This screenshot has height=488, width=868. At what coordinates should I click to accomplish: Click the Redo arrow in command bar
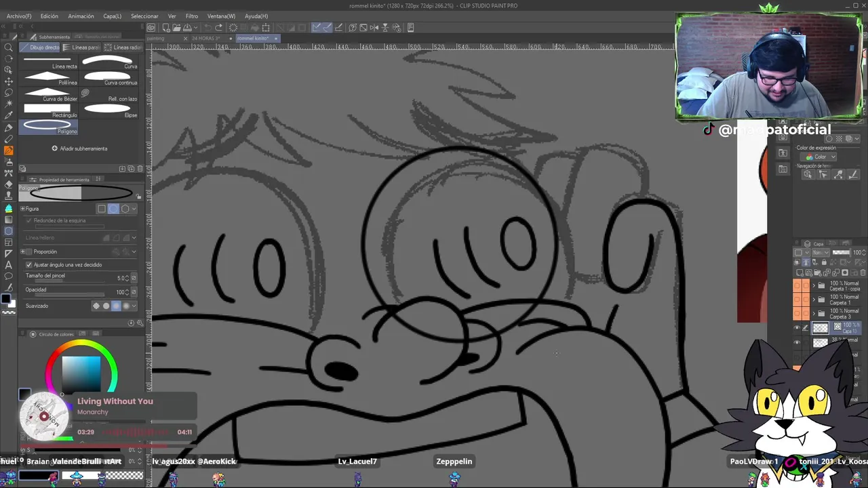pyautogui.click(x=218, y=28)
